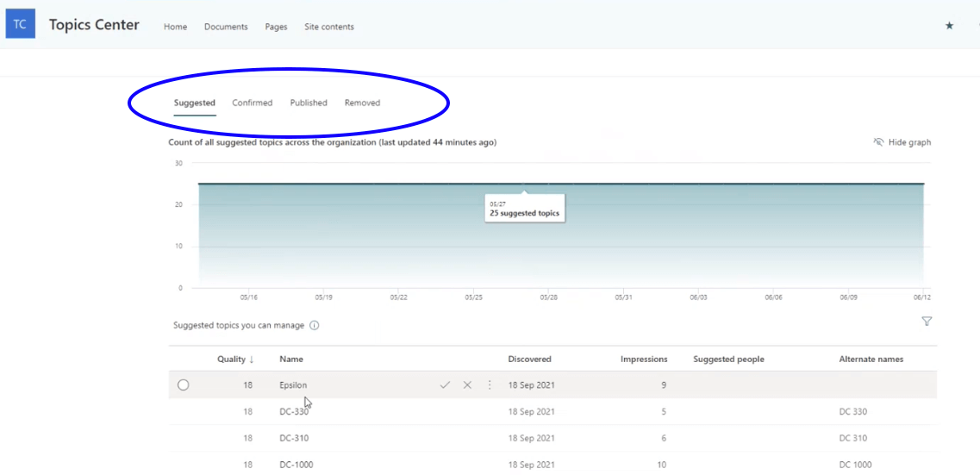Open Documents in site navigation
This screenshot has width=980, height=475.
[x=226, y=27]
